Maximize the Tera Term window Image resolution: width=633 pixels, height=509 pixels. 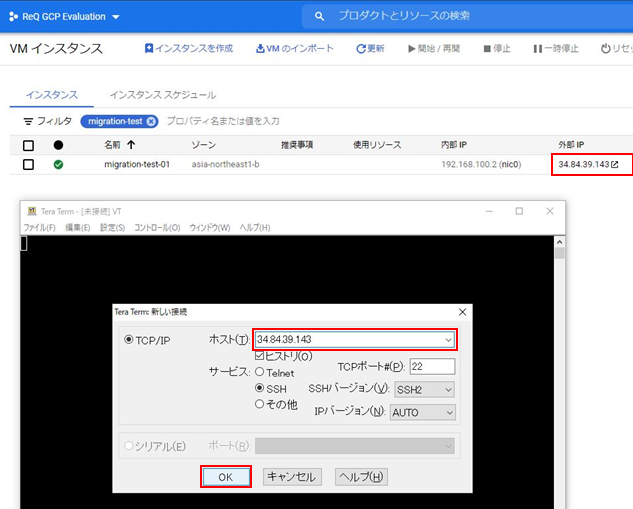(x=519, y=211)
